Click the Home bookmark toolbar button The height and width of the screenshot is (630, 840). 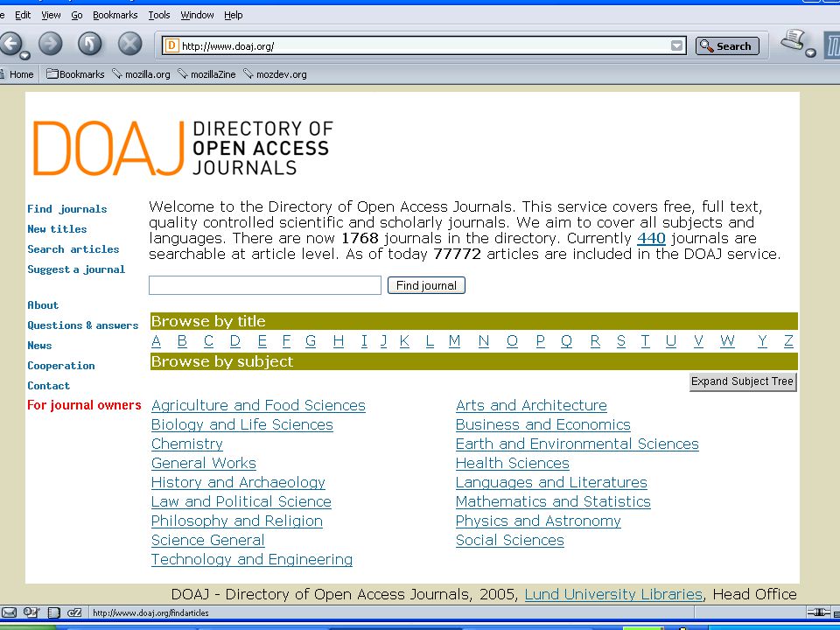[x=17, y=74]
